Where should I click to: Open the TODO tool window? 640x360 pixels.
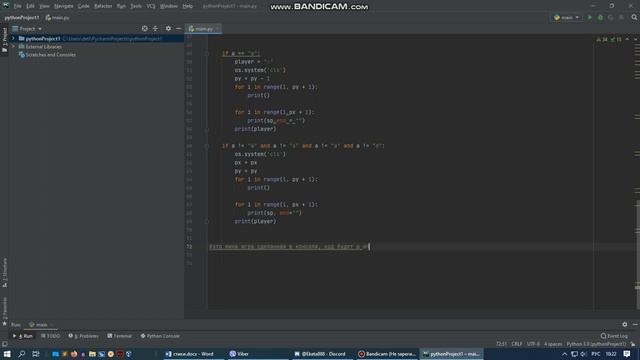point(51,336)
